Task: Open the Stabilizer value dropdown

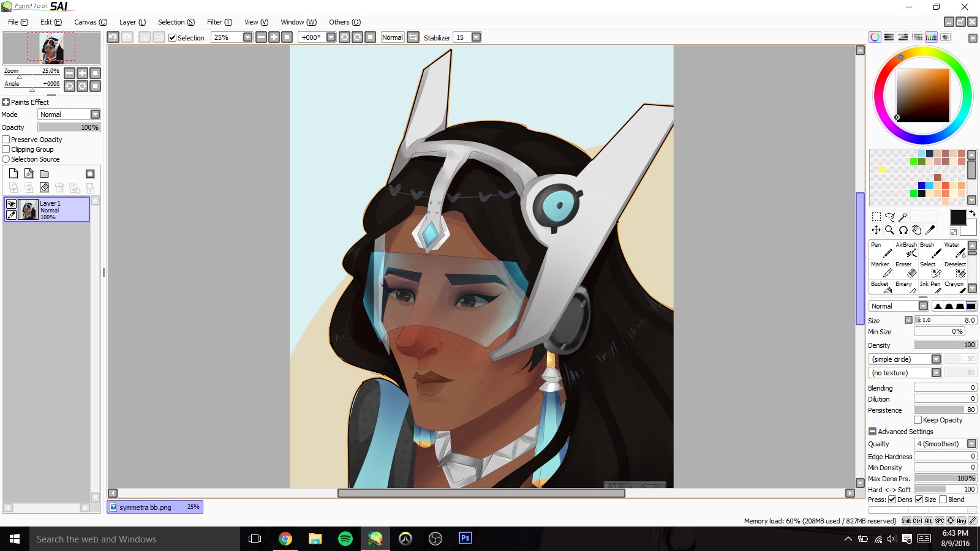Action: pyautogui.click(x=476, y=37)
